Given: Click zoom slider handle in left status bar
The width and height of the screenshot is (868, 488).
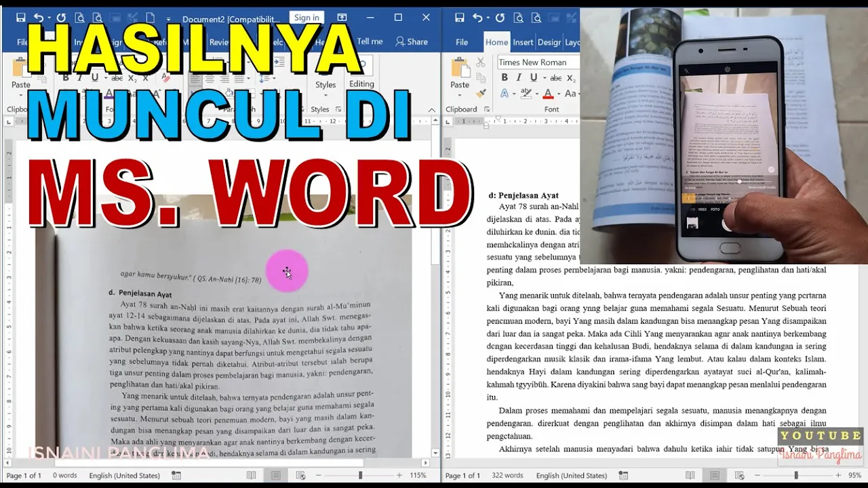Looking at the screenshot, I should point(360,476).
